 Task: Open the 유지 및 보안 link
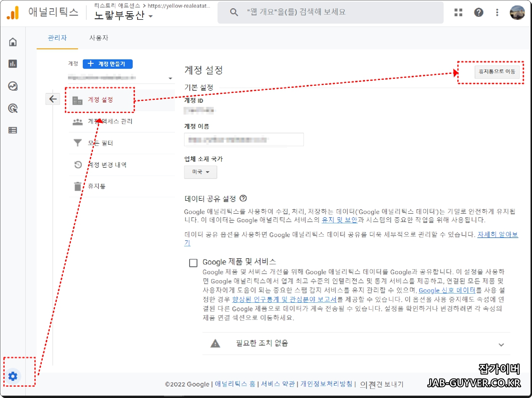340,220
